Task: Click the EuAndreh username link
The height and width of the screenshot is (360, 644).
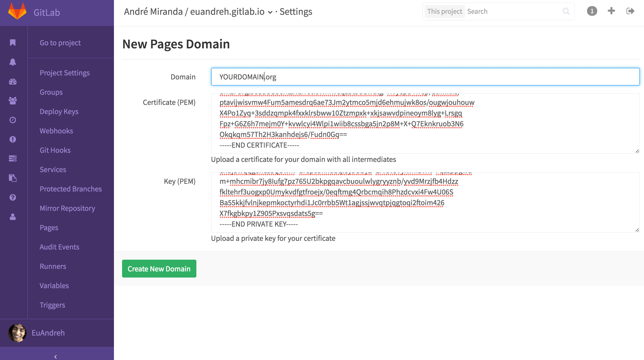Action: pos(48,333)
